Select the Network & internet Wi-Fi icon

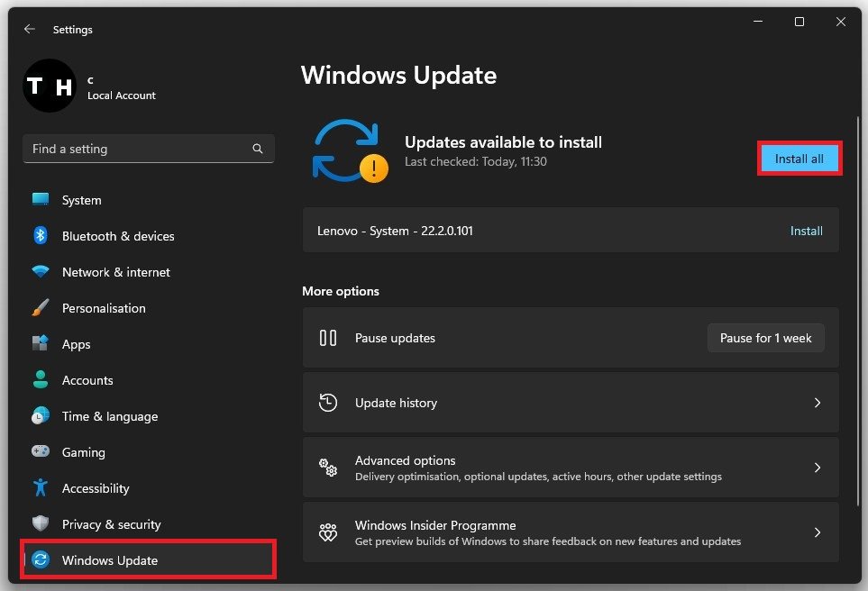(41, 272)
